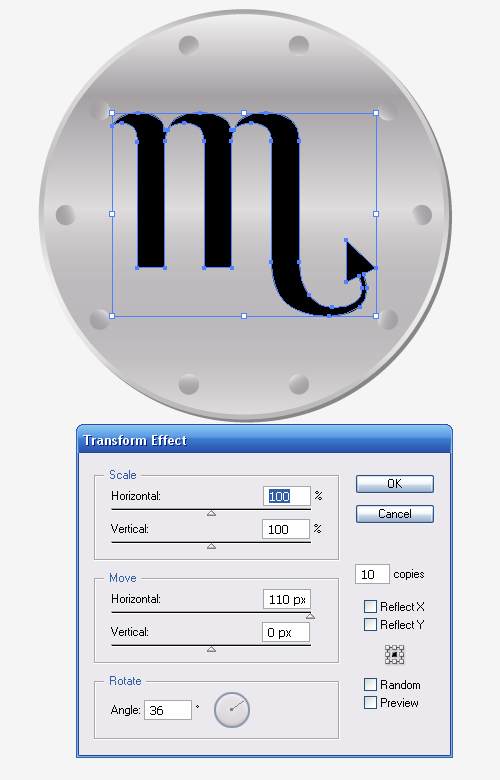Click the black Scorpio symbol artwork
The height and width of the screenshot is (780, 500).
click(x=244, y=214)
